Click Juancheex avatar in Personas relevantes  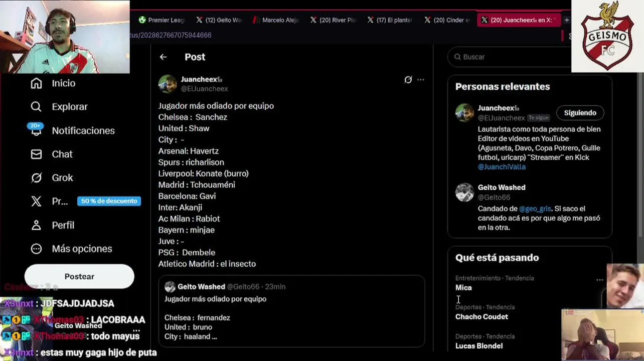(464, 112)
